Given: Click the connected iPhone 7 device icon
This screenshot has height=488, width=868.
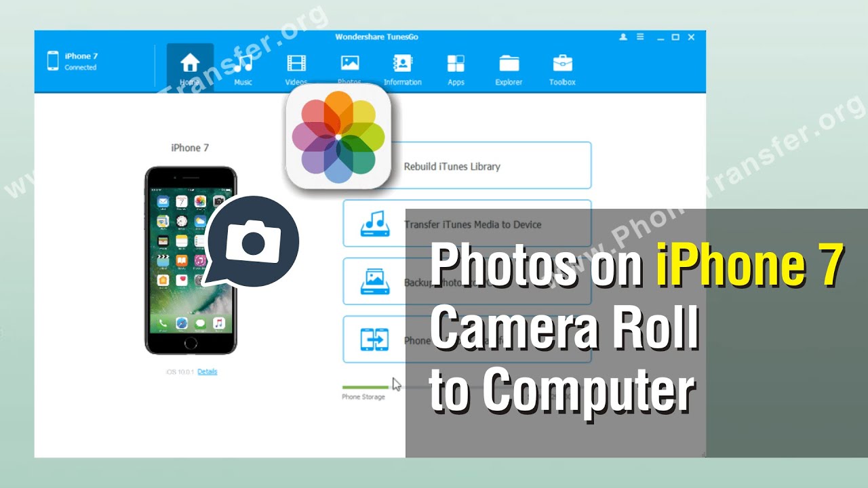Looking at the screenshot, I should click(x=53, y=61).
